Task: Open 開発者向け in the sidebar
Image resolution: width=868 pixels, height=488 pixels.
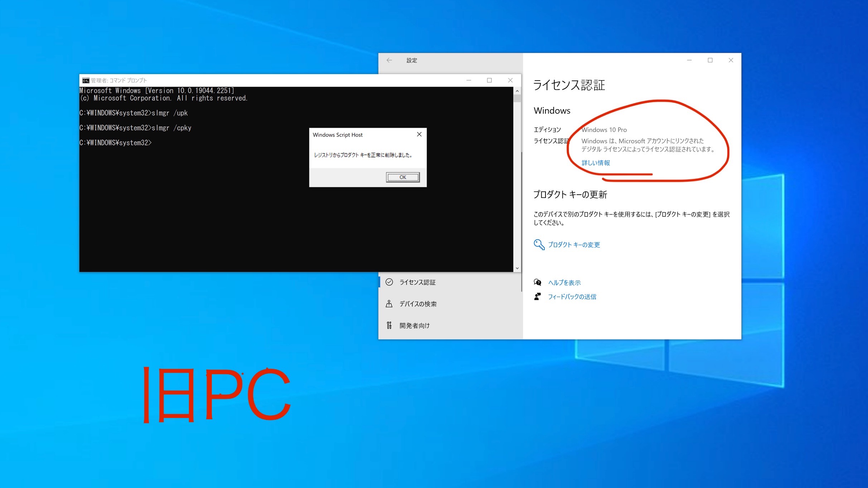Action: tap(414, 326)
